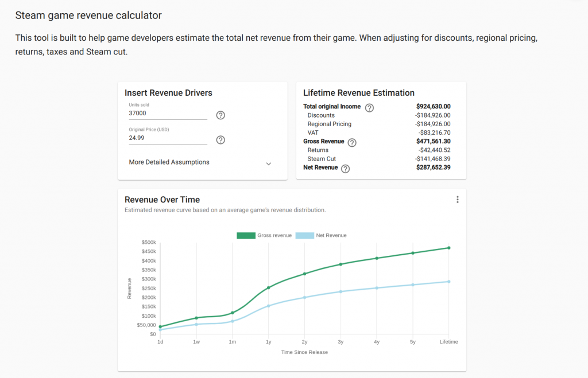Click the gross revenue data point at 4y
The width and height of the screenshot is (588, 378).
(377, 258)
